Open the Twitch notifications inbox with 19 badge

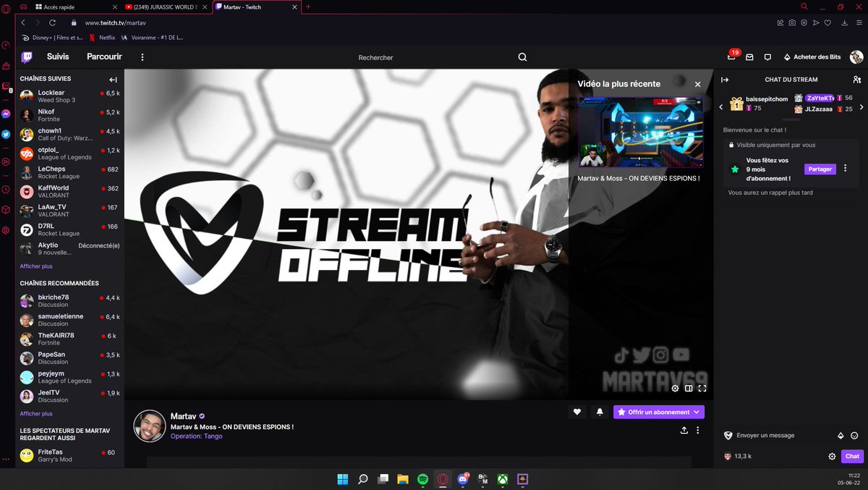732,56
